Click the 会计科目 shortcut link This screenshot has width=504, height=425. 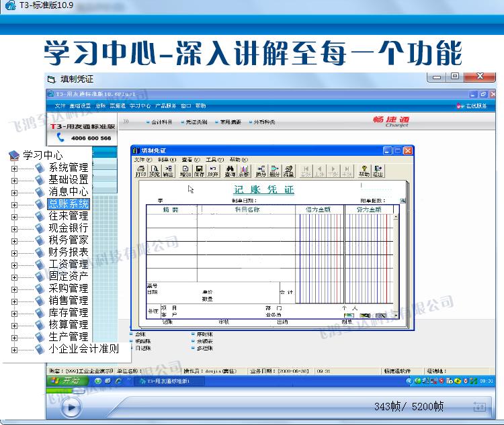[x=161, y=122]
